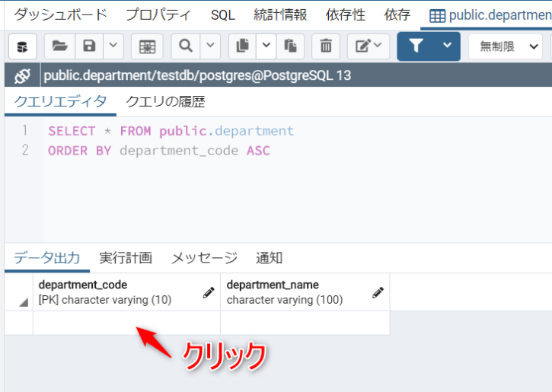
Task: Select the SQL tab at top
Action: [223, 14]
